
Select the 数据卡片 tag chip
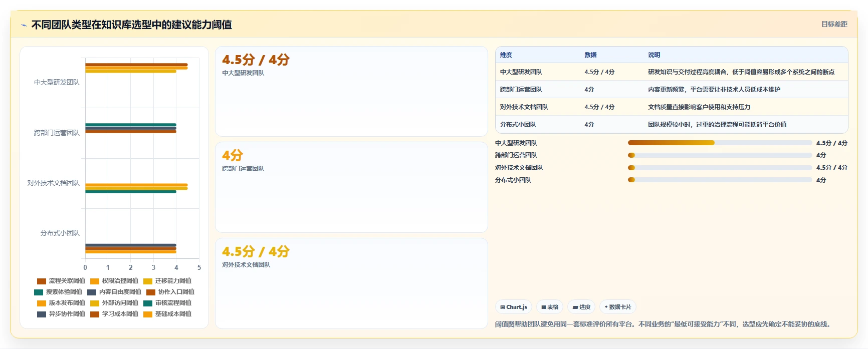pos(618,307)
